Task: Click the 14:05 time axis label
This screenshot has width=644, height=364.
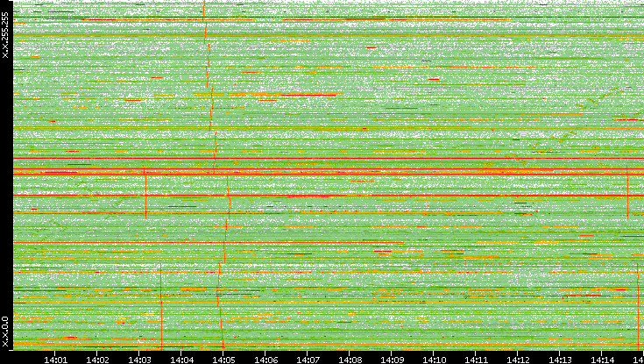Action: coord(223,360)
